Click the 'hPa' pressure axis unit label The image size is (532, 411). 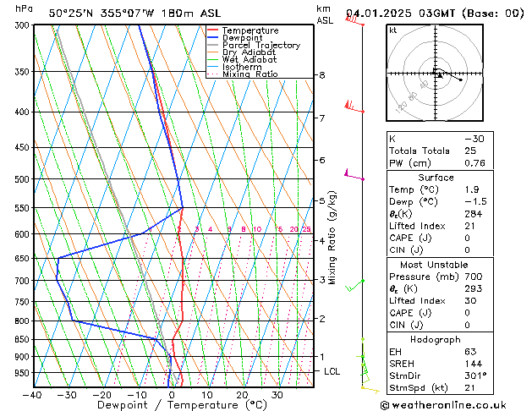[24, 8]
